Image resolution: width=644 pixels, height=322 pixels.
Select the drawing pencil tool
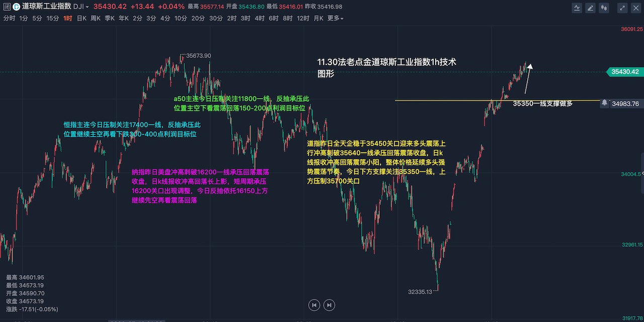coord(590,8)
